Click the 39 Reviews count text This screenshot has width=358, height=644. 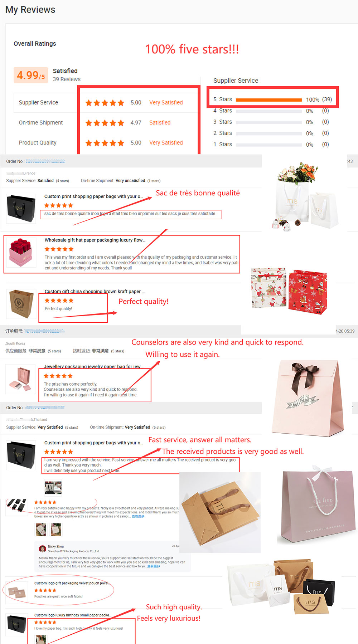[67, 79]
